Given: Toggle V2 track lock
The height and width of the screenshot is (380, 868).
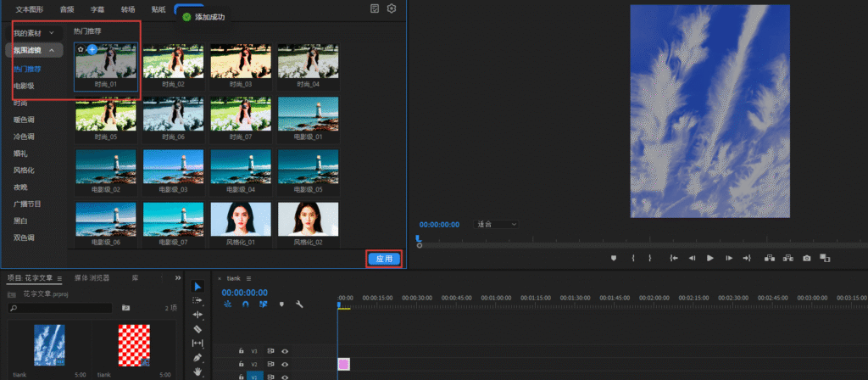Looking at the screenshot, I should click(242, 364).
